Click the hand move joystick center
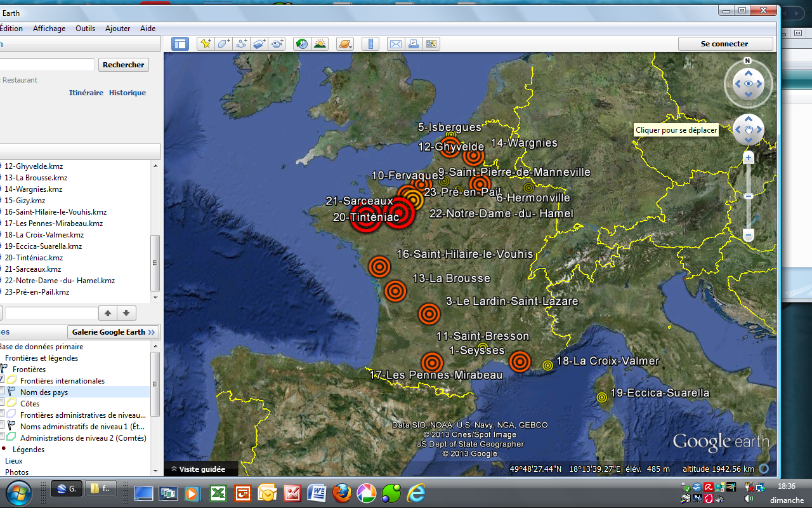Image resolution: width=812 pixels, height=508 pixels. [x=749, y=130]
